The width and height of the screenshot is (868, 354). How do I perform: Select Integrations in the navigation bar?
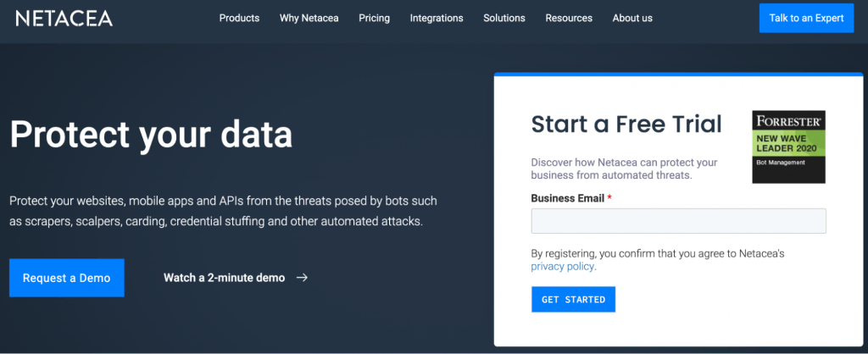[x=437, y=18]
